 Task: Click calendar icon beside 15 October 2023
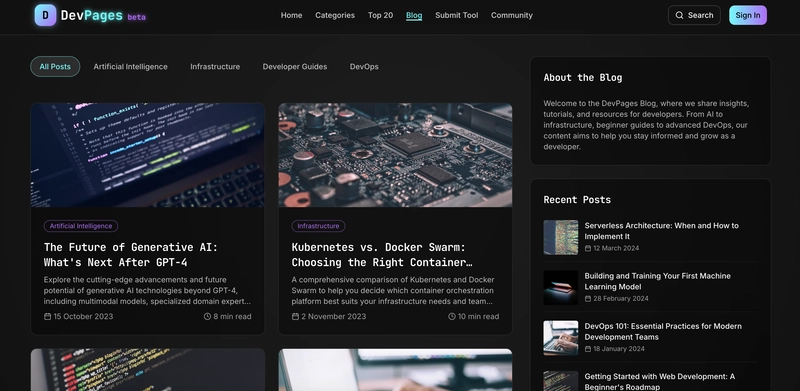tap(47, 316)
